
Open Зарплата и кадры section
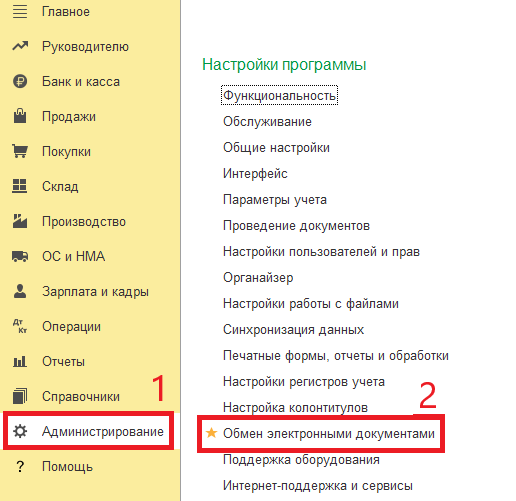point(95,292)
